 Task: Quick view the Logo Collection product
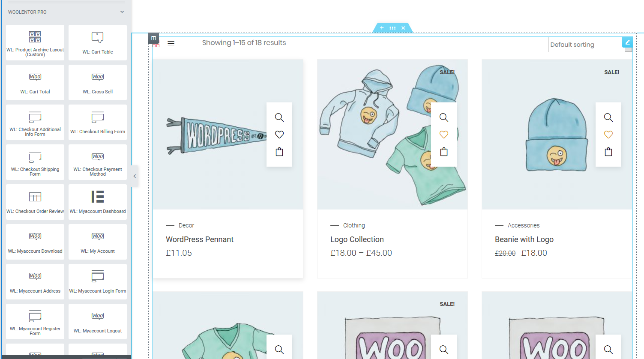pyautogui.click(x=444, y=117)
